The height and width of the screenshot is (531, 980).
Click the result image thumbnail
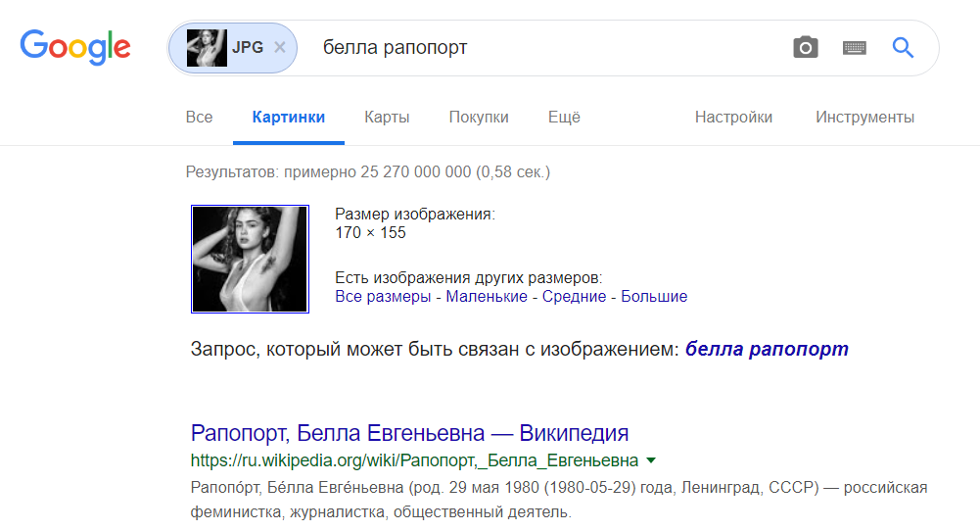(x=251, y=259)
